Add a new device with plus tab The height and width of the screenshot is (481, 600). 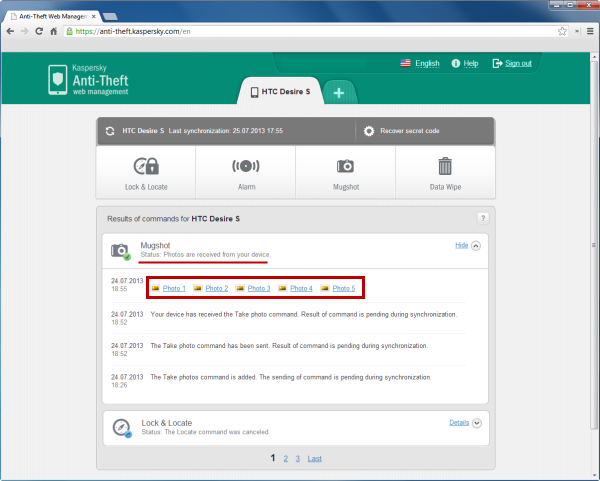tap(339, 93)
